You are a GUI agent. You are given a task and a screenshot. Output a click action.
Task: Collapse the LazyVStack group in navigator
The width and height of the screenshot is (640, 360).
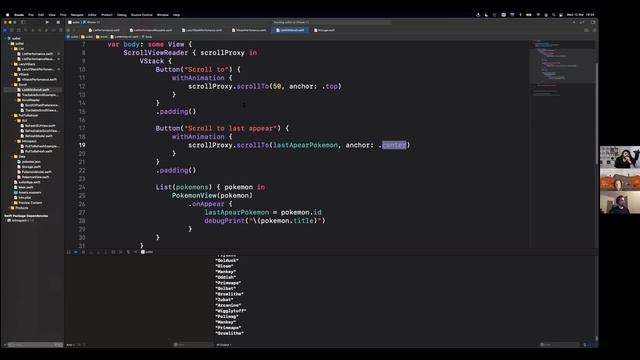click(x=13, y=64)
